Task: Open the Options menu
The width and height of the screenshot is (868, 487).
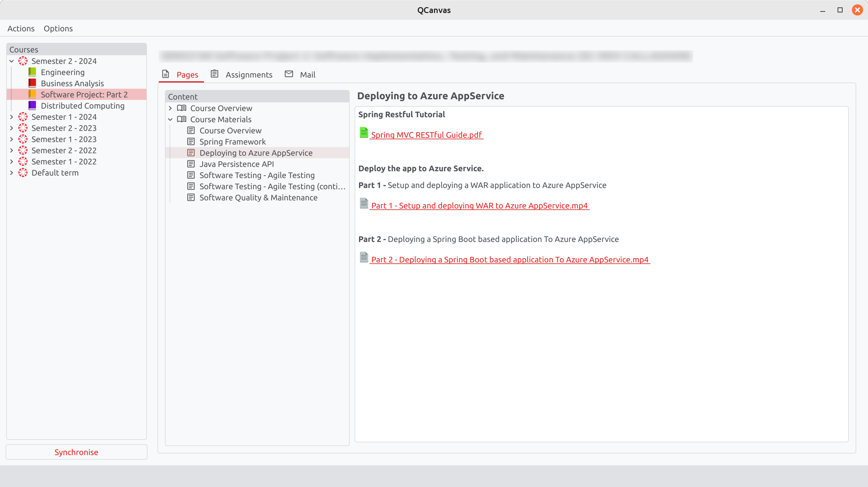Action: pos(58,28)
